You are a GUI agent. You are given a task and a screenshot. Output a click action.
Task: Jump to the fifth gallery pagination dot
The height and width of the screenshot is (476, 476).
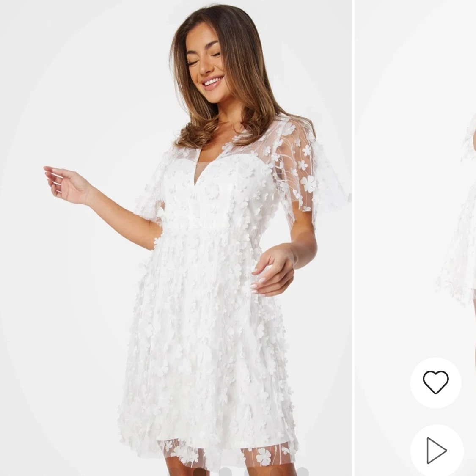277,472
